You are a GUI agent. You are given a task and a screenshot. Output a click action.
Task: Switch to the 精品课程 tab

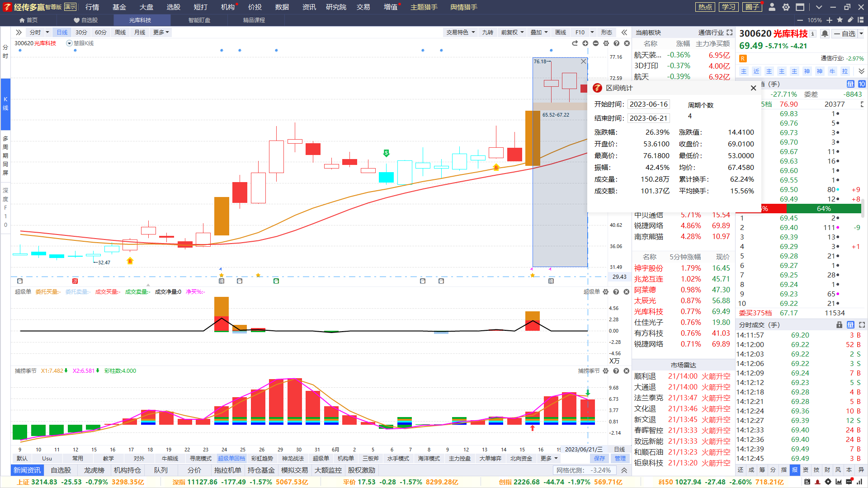click(x=254, y=20)
